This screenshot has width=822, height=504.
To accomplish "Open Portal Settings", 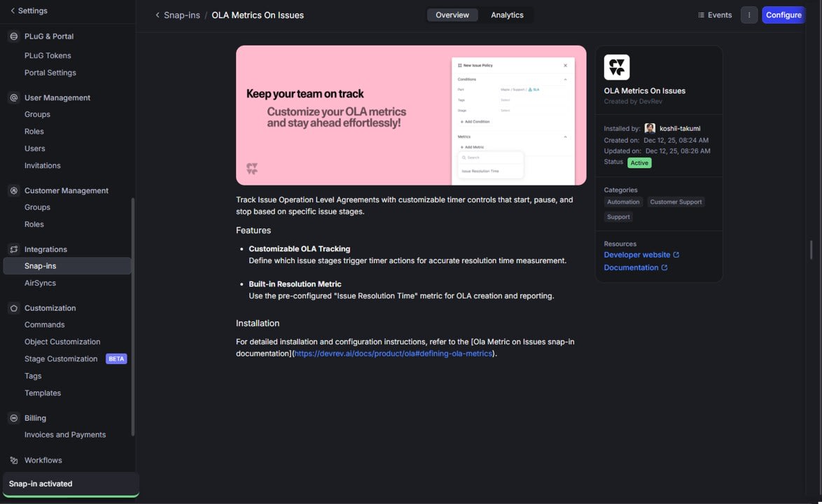I will pos(50,73).
